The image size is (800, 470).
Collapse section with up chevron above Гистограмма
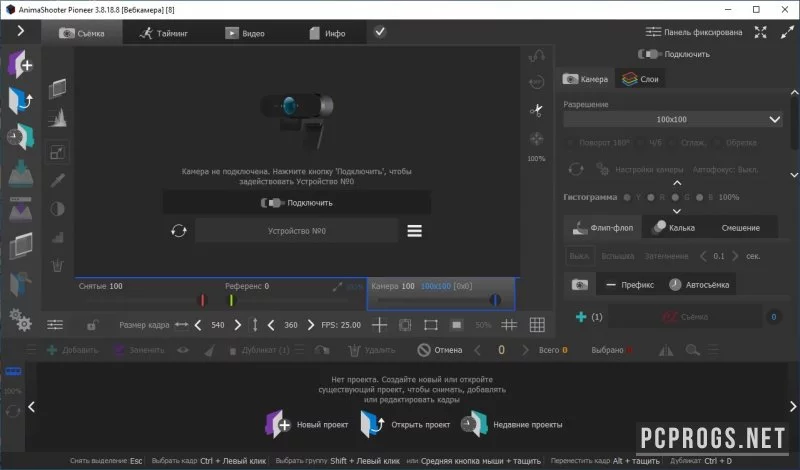(x=677, y=183)
